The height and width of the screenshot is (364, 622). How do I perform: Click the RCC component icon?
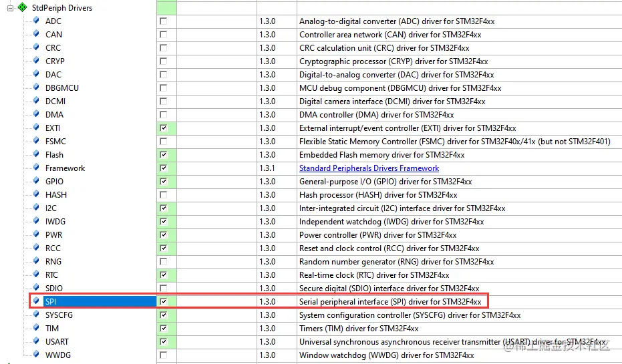pyautogui.click(x=36, y=247)
